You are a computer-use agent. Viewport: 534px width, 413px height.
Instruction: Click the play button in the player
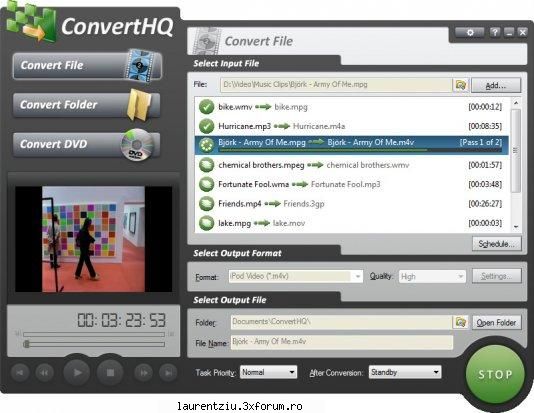pos(77,372)
